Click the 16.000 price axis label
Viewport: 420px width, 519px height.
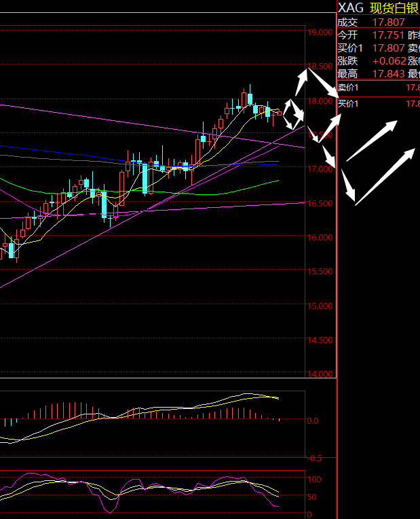tap(320, 237)
